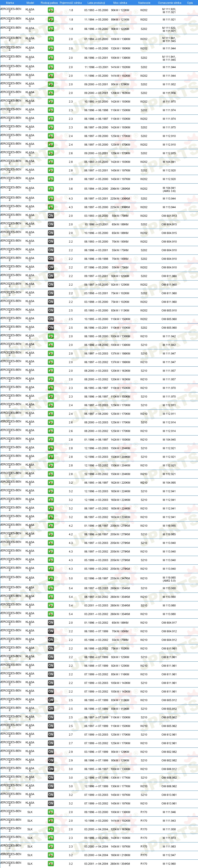This screenshot has width=198, height=868.
Task: Click diesel ON icon in OM 602.982 W210 row
Action: click(x=51, y=752)
